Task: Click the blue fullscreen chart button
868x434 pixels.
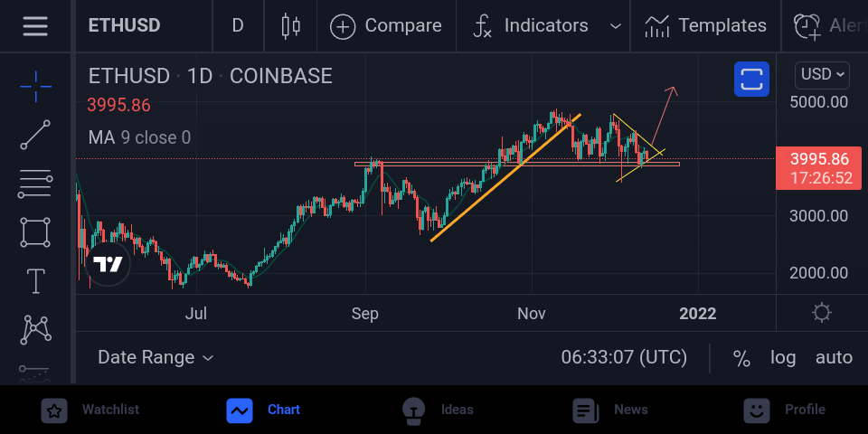Action: click(x=751, y=80)
